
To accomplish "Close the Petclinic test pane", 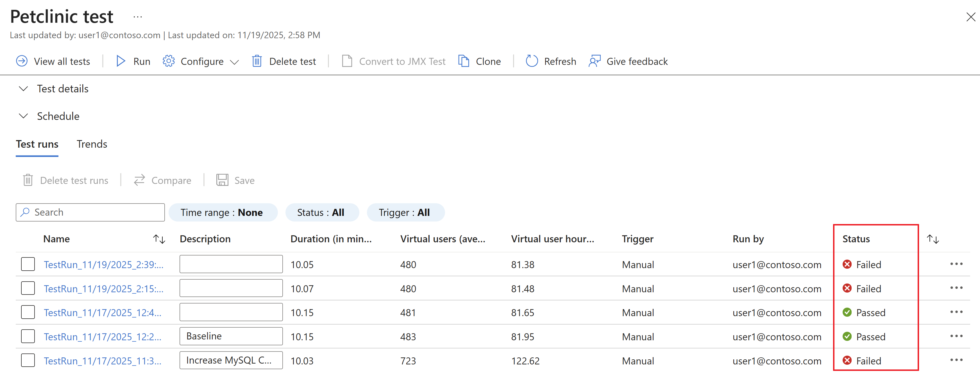I will (970, 17).
